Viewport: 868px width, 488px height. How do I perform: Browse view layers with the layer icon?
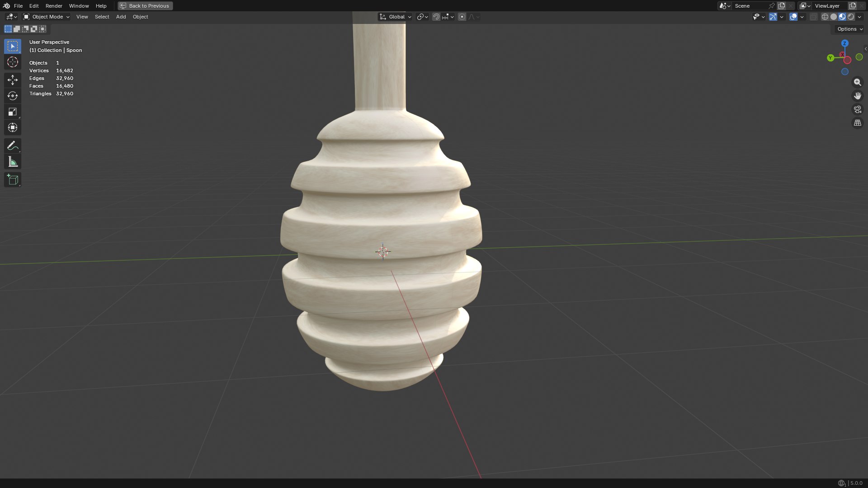click(x=805, y=6)
